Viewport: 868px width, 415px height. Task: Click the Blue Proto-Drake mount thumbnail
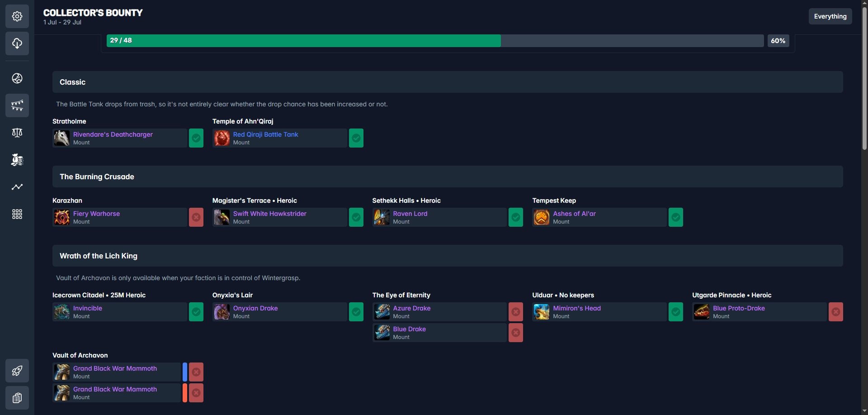click(x=702, y=312)
